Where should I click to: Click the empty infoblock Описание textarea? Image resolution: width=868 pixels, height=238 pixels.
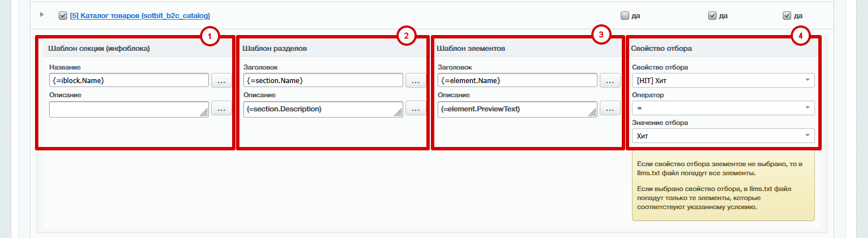coord(128,109)
